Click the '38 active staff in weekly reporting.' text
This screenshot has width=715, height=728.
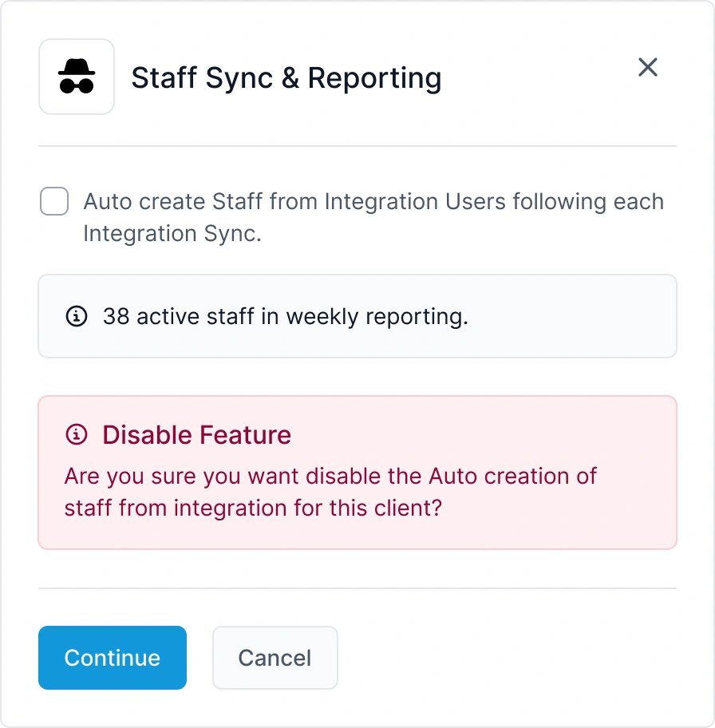[x=286, y=317]
